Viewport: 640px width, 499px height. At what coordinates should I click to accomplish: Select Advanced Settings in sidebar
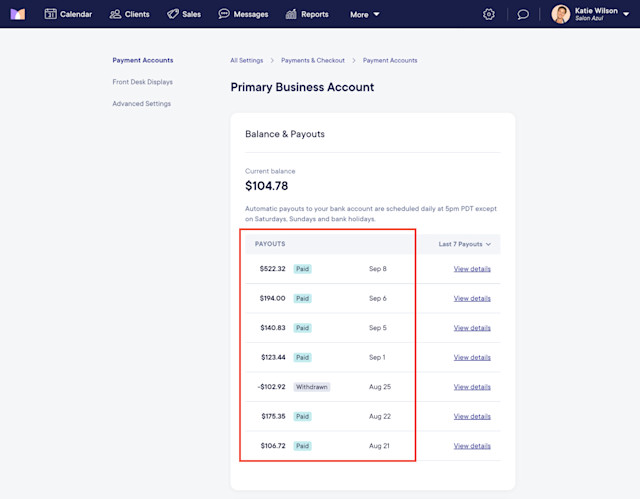tap(142, 104)
